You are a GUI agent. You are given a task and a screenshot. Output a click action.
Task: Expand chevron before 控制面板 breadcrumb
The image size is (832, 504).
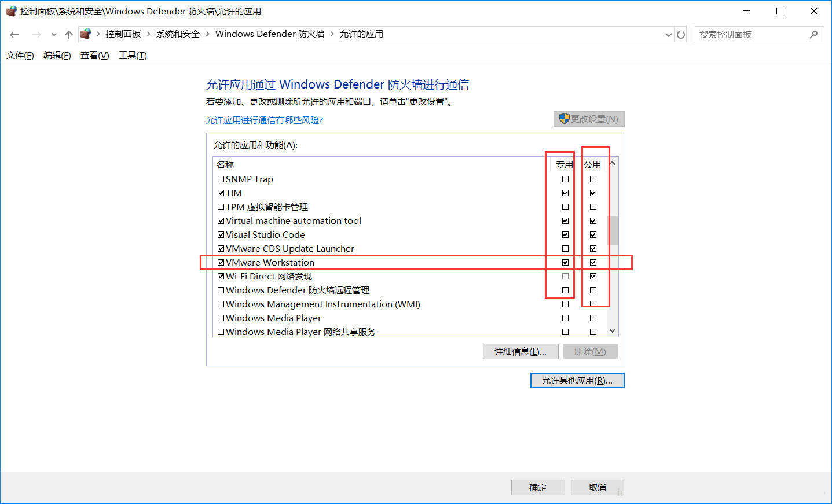[x=98, y=34]
